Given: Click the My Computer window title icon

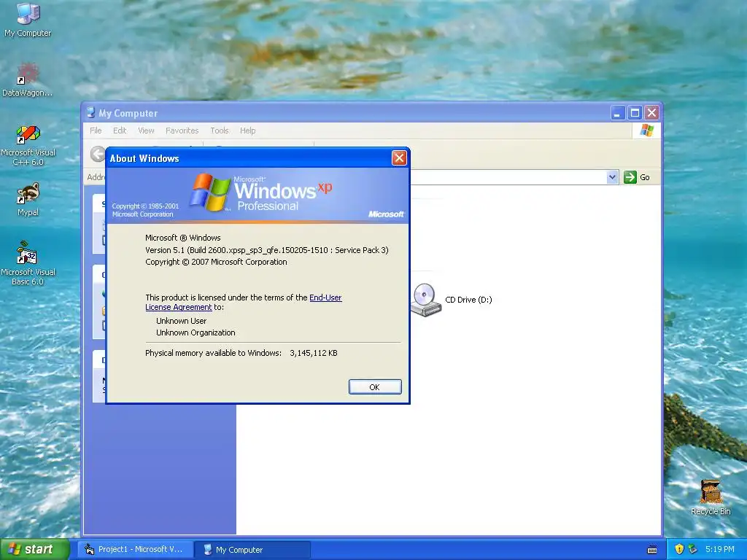Looking at the screenshot, I should [90, 113].
